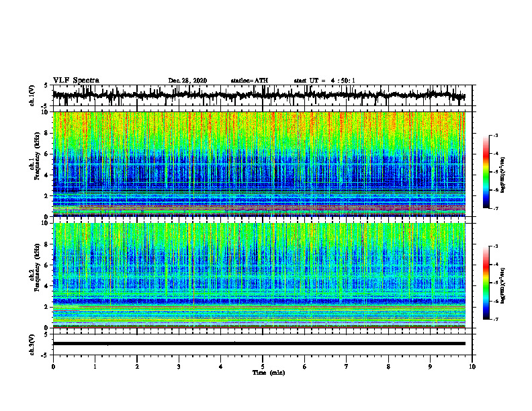532x411 pixels.
Task: Click the "5" minute tick on Time axis
Action: coord(263,367)
